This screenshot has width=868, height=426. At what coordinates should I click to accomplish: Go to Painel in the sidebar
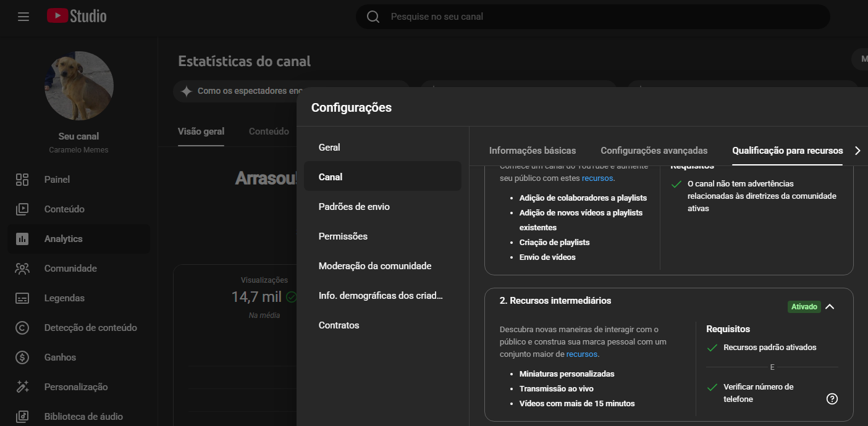coord(78,180)
